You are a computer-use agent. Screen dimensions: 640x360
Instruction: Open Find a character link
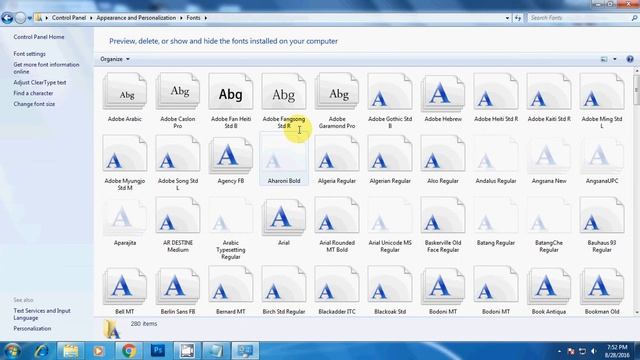pyautogui.click(x=33, y=93)
